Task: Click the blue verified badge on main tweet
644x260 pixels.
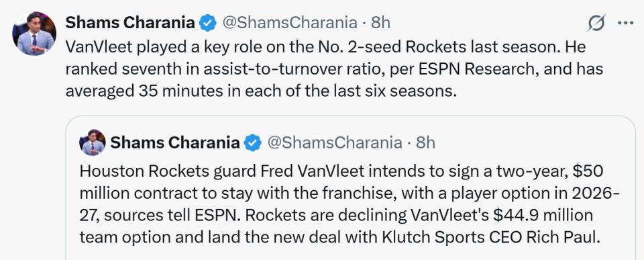Action: [x=208, y=23]
